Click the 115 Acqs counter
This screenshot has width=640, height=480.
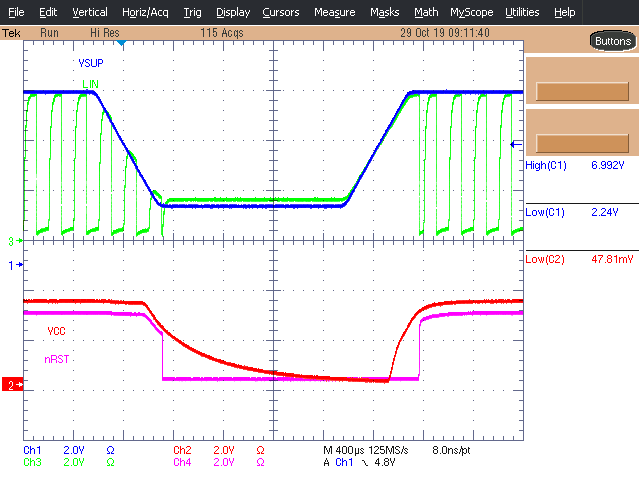(222, 33)
